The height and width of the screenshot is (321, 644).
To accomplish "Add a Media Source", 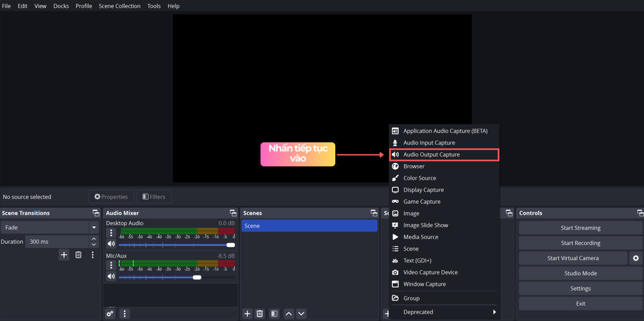I will tap(444, 237).
